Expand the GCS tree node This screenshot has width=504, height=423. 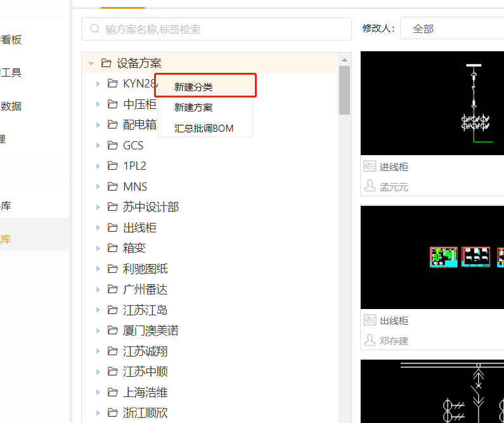98,146
